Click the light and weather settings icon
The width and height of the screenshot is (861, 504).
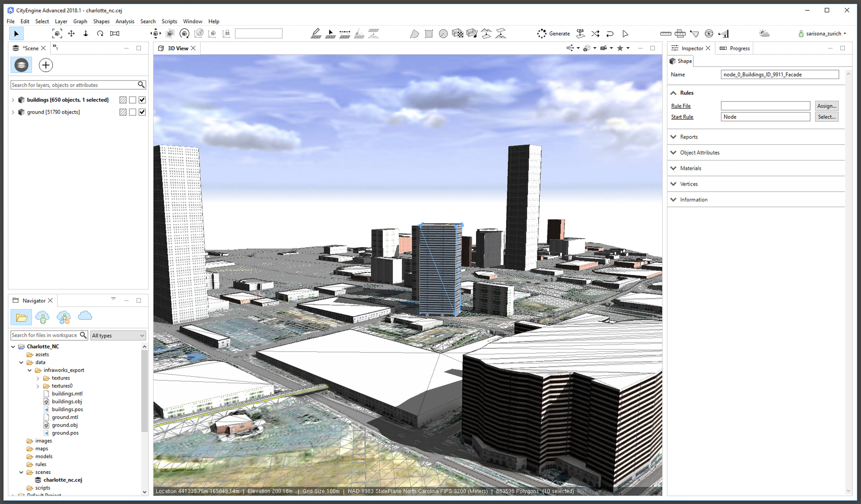point(764,33)
